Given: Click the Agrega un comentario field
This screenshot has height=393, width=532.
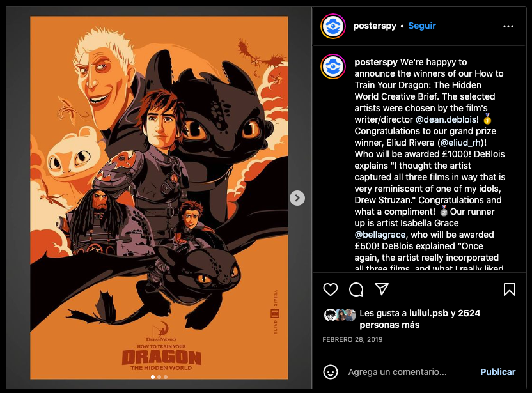Looking at the screenshot, I should 397,372.
